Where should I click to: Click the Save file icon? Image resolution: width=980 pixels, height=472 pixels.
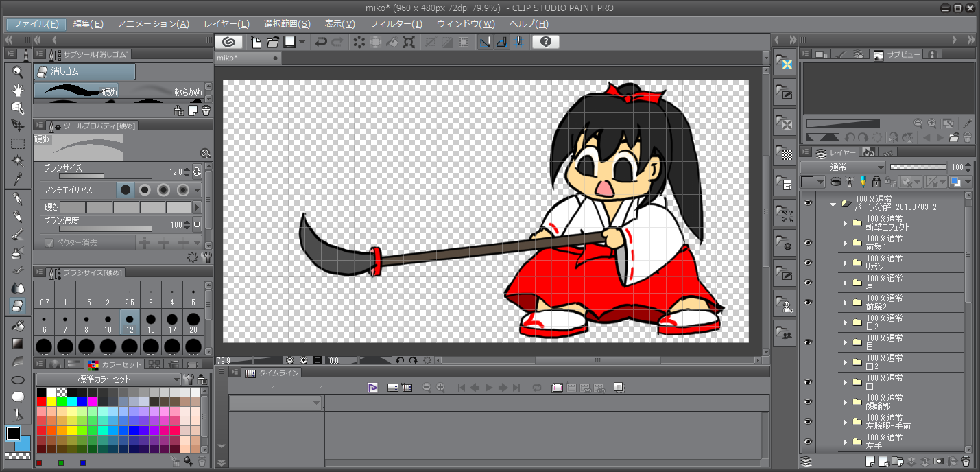[x=291, y=42]
